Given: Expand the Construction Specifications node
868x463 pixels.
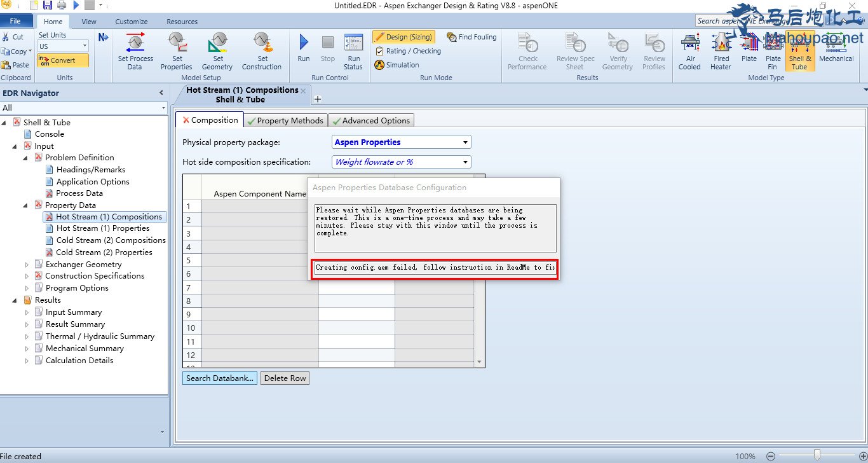Looking at the screenshot, I should pyautogui.click(x=27, y=276).
